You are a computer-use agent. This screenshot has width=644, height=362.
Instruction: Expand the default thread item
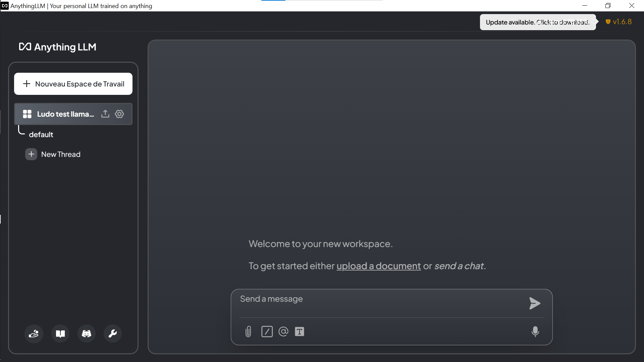[x=41, y=134]
